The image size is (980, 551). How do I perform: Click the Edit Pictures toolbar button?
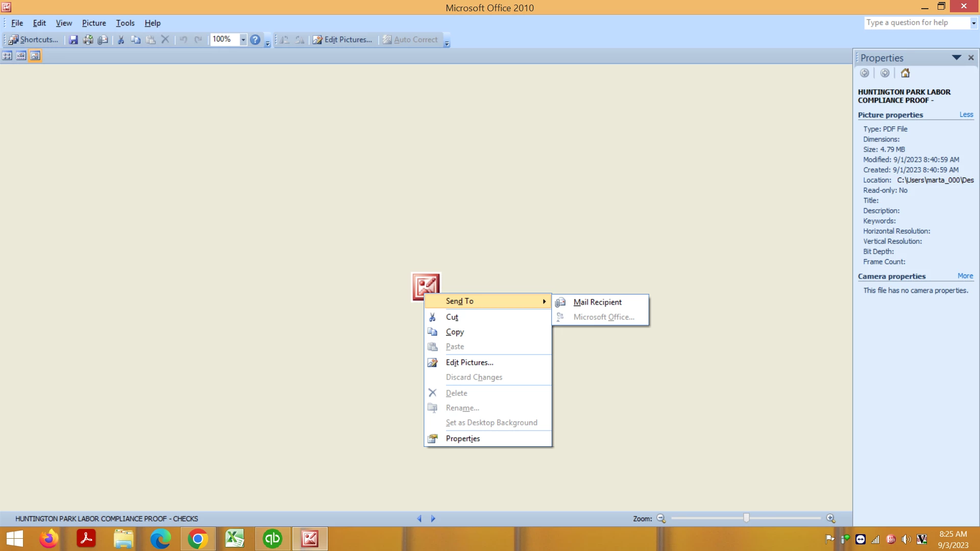pyautogui.click(x=342, y=40)
